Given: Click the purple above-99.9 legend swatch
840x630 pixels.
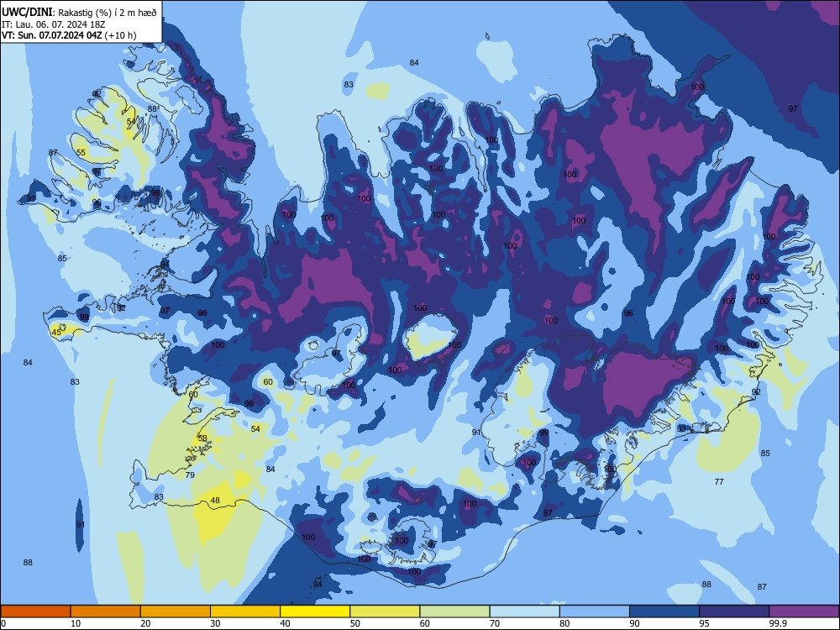Looking at the screenshot, I should [x=804, y=612].
